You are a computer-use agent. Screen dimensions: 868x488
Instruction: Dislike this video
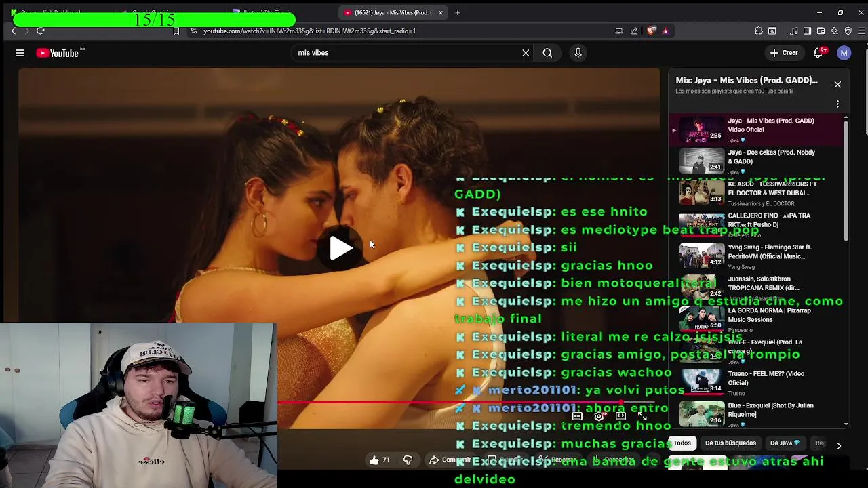click(x=408, y=460)
